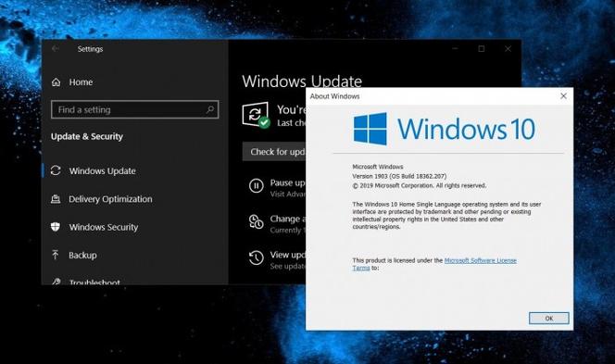This screenshot has height=364, width=615.
Task: Click the Backup upward arrow icon
Action: (x=56, y=255)
